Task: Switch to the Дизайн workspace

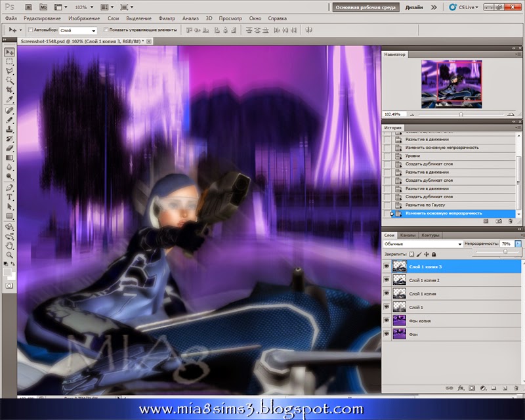Action: click(414, 7)
